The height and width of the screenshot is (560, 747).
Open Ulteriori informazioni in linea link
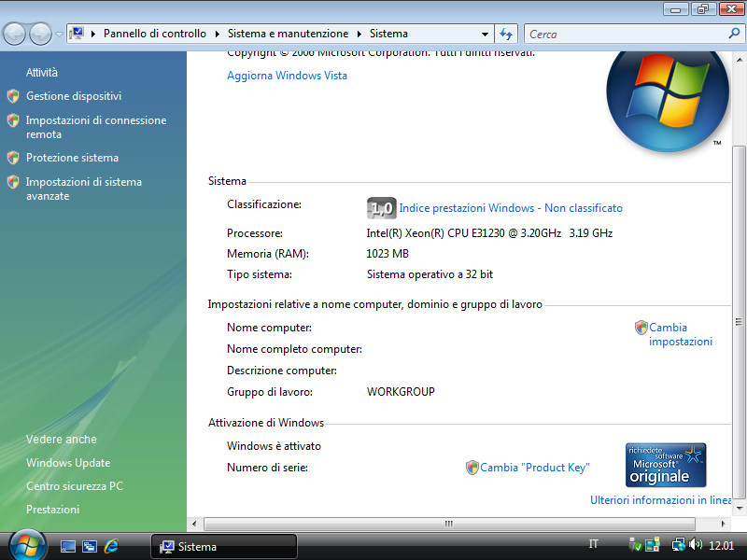point(660,500)
